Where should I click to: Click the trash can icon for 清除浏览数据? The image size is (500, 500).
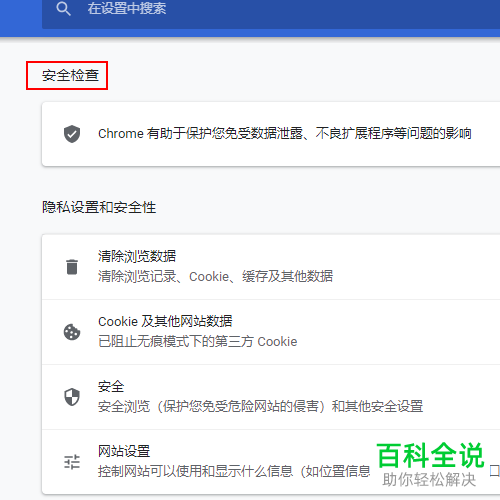coord(72,267)
